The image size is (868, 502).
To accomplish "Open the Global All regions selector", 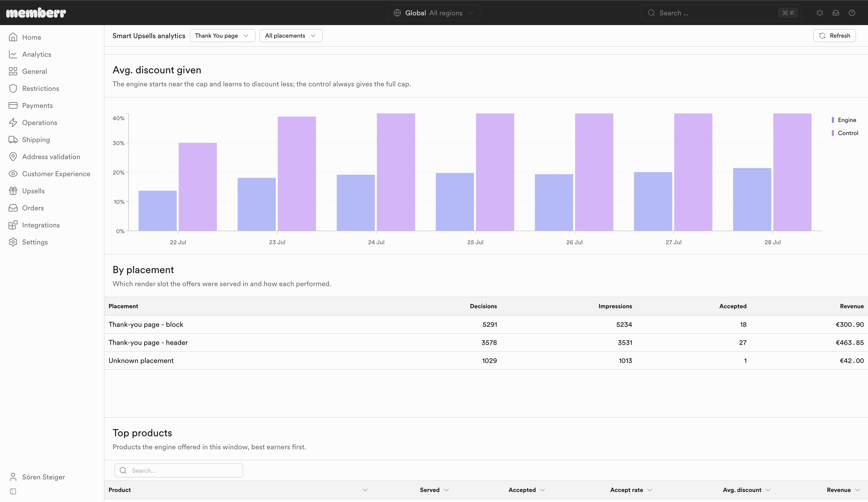I will [434, 13].
